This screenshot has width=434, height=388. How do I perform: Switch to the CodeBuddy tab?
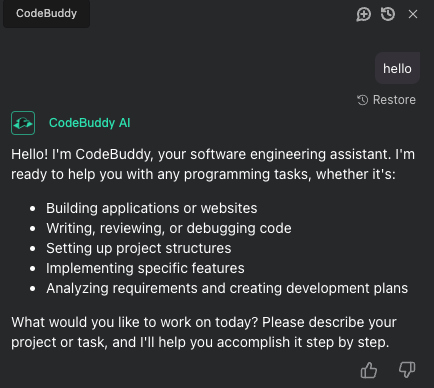click(x=46, y=13)
